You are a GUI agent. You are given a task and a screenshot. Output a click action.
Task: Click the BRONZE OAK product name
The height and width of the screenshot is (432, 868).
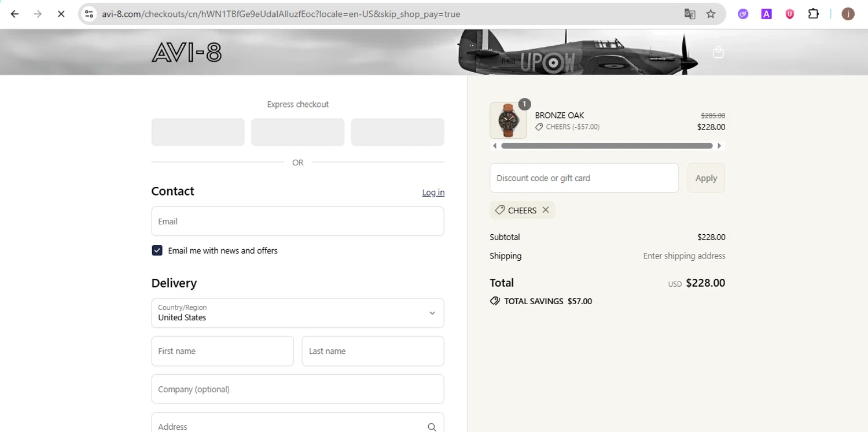click(x=560, y=115)
